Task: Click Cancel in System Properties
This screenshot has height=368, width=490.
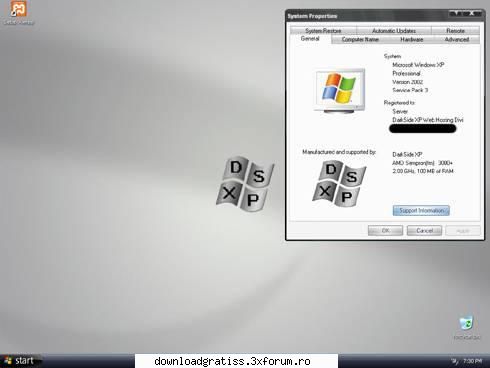Action: click(424, 231)
